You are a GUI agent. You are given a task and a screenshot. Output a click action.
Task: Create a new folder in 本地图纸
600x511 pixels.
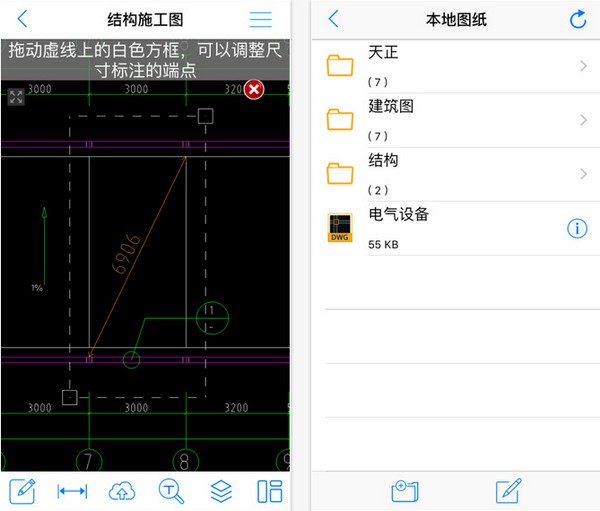[x=405, y=491]
